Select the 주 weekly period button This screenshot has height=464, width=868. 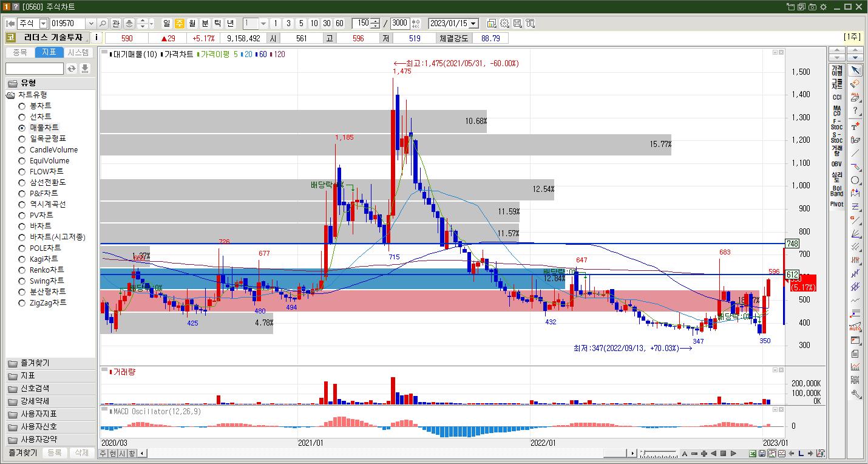[180, 23]
